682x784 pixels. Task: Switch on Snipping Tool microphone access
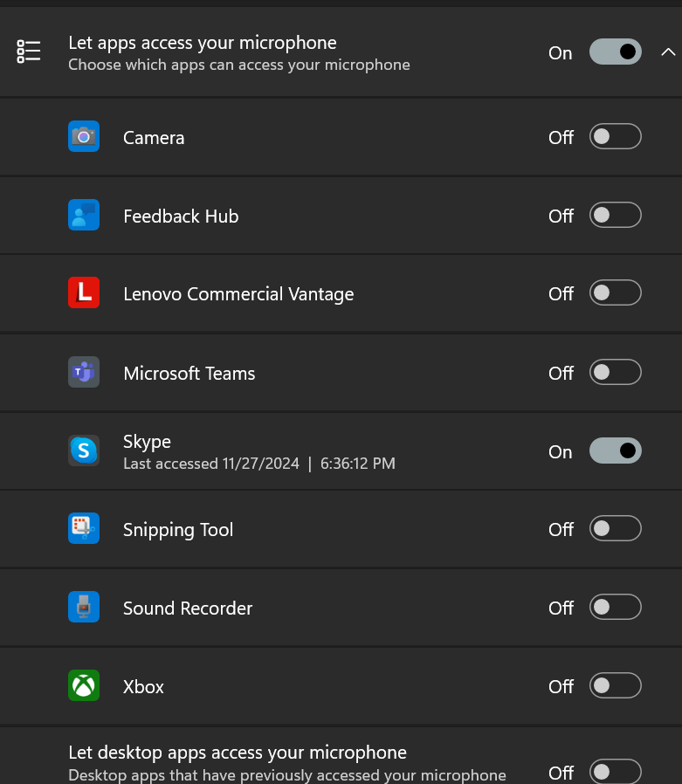click(x=615, y=528)
